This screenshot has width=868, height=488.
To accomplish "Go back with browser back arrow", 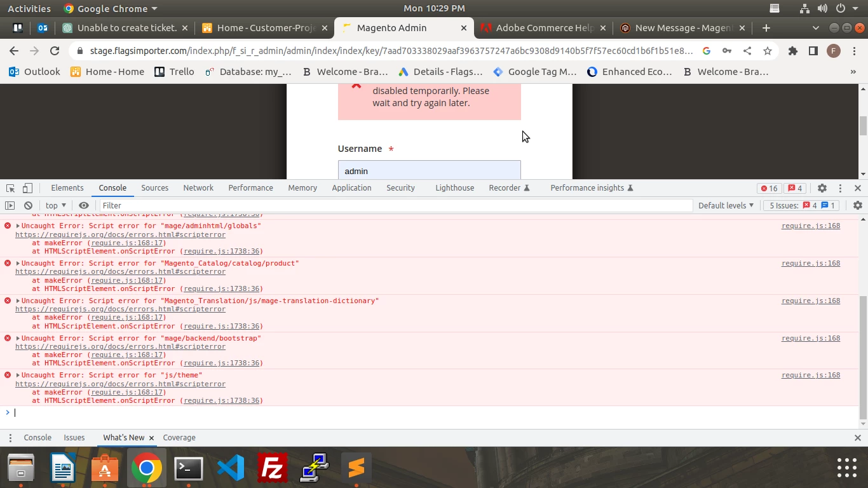I will point(14,51).
